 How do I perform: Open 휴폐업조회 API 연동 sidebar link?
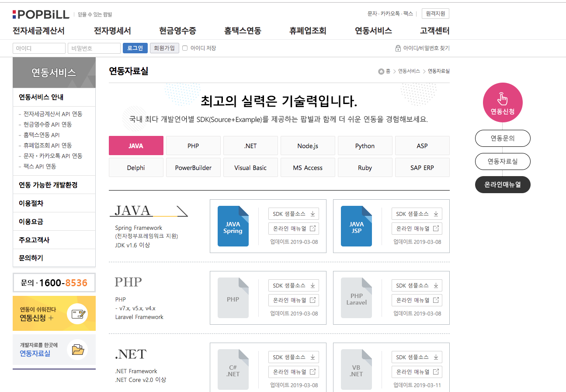click(48, 146)
